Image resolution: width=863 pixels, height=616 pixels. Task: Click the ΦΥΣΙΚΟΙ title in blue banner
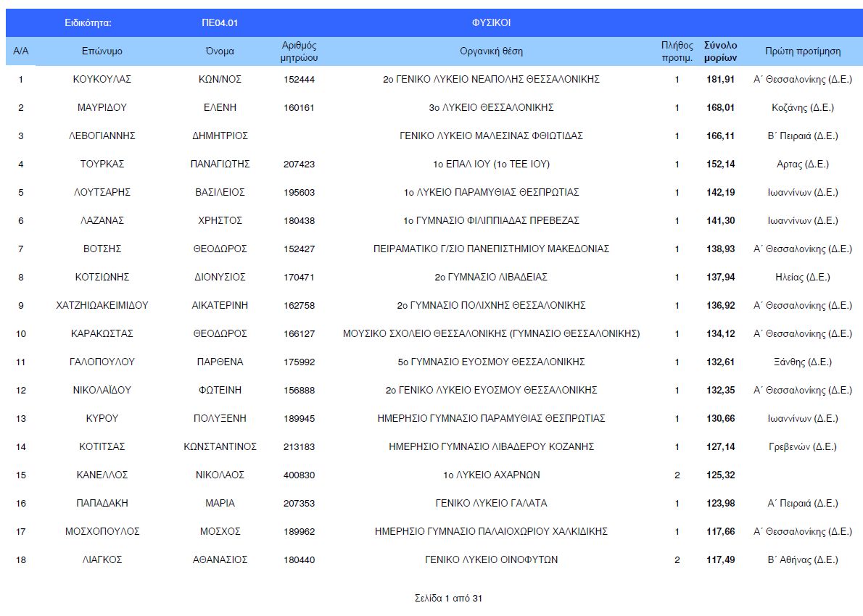[491, 22]
